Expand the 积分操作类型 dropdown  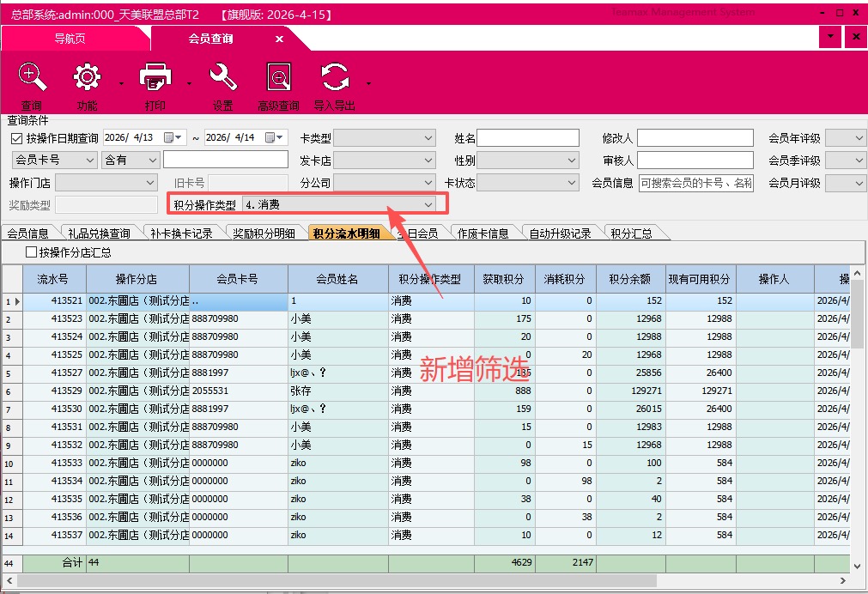[x=428, y=205]
